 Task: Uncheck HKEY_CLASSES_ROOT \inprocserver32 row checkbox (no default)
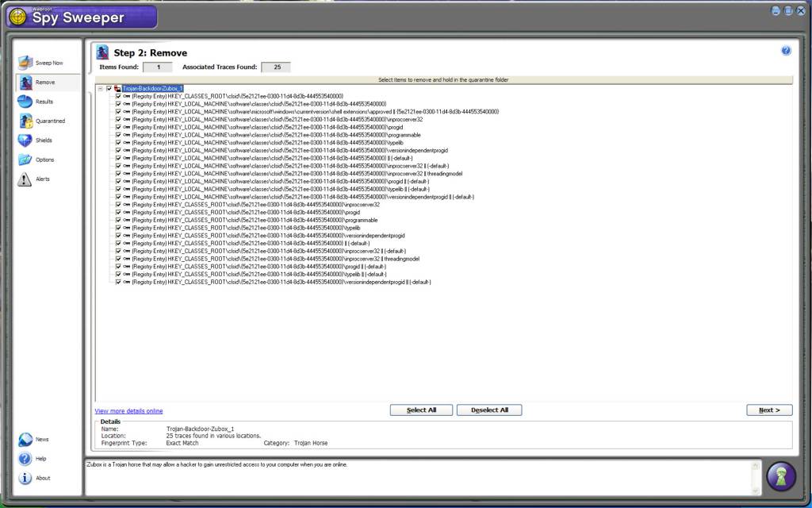118,205
